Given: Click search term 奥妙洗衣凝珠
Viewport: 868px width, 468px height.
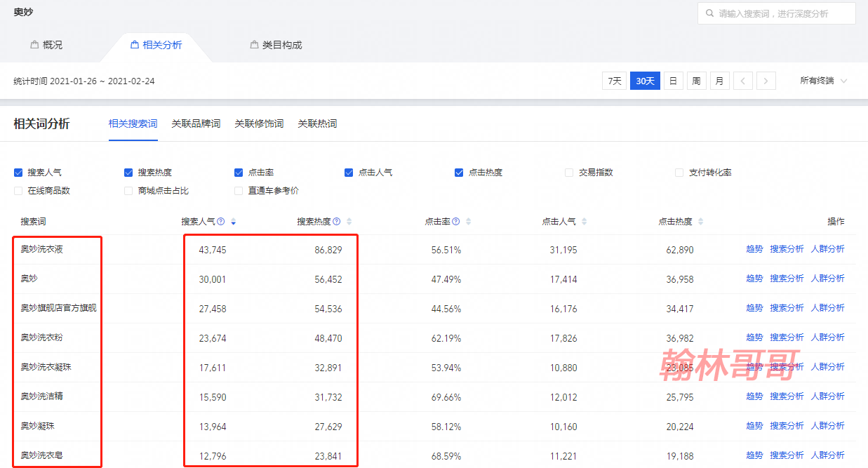Looking at the screenshot, I should (46, 367).
